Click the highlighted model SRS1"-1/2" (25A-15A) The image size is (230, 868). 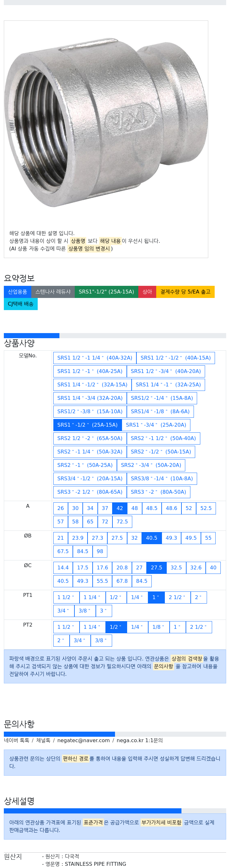87,425
